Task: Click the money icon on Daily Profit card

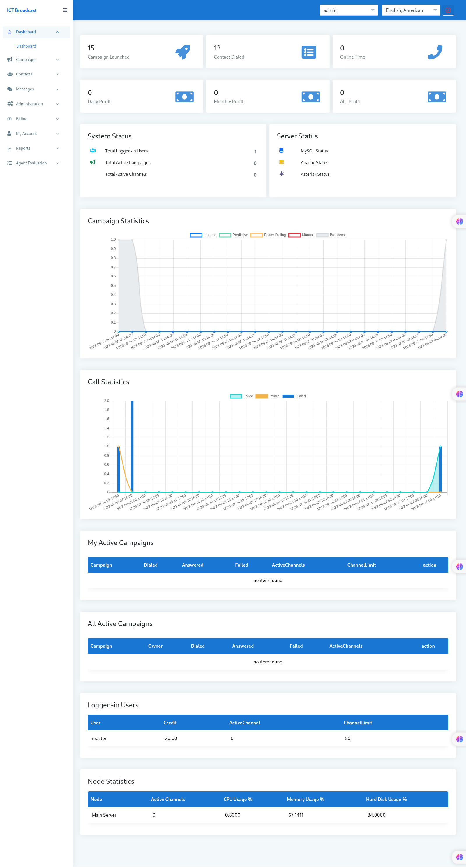Action: [x=184, y=97]
